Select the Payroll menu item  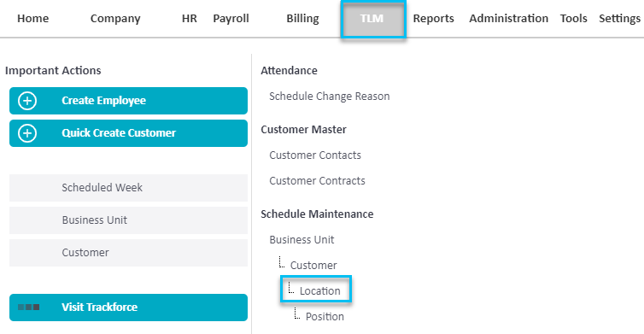(231, 19)
